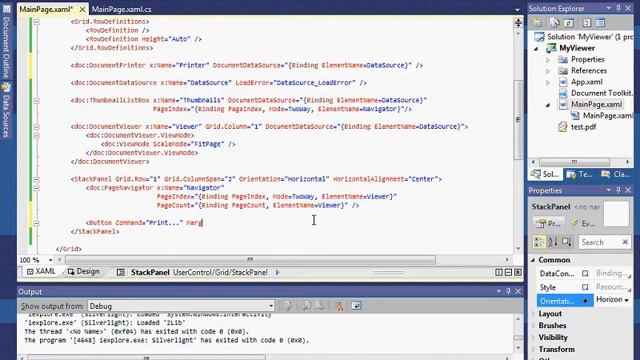Go to next message in Output
This screenshot has height=360, width=640.
pyautogui.click(x=320, y=306)
